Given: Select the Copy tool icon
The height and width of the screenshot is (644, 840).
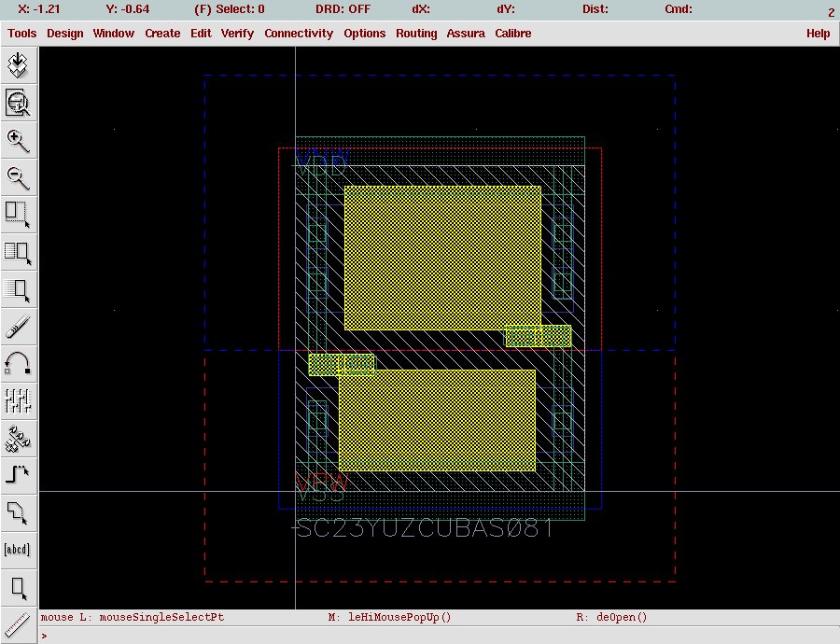Looking at the screenshot, I should coord(19,251).
